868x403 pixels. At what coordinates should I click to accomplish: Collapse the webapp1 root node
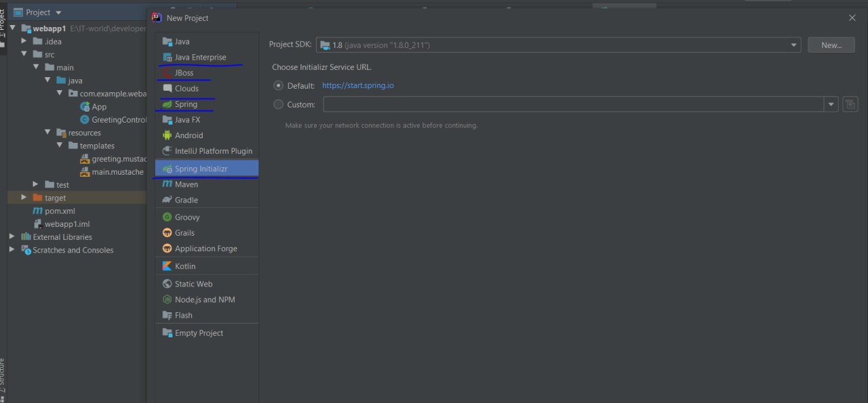pyautogui.click(x=13, y=28)
